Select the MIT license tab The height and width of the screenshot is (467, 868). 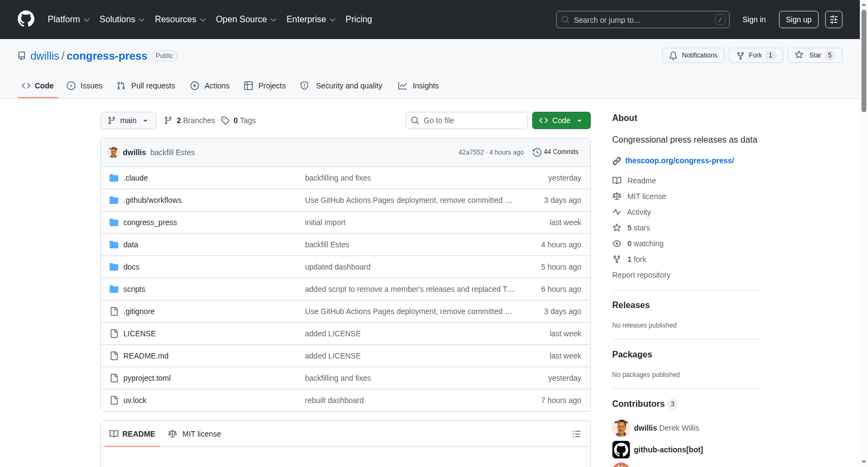195,434
